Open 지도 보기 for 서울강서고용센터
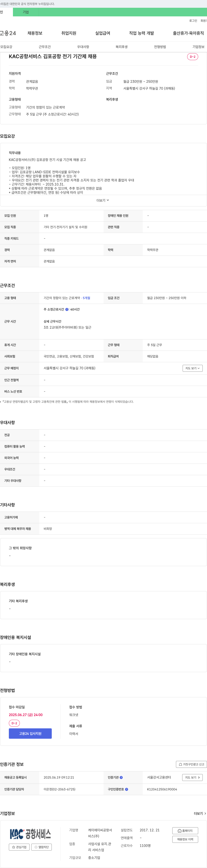This screenshot has width=207, height=868. (193, 777)
